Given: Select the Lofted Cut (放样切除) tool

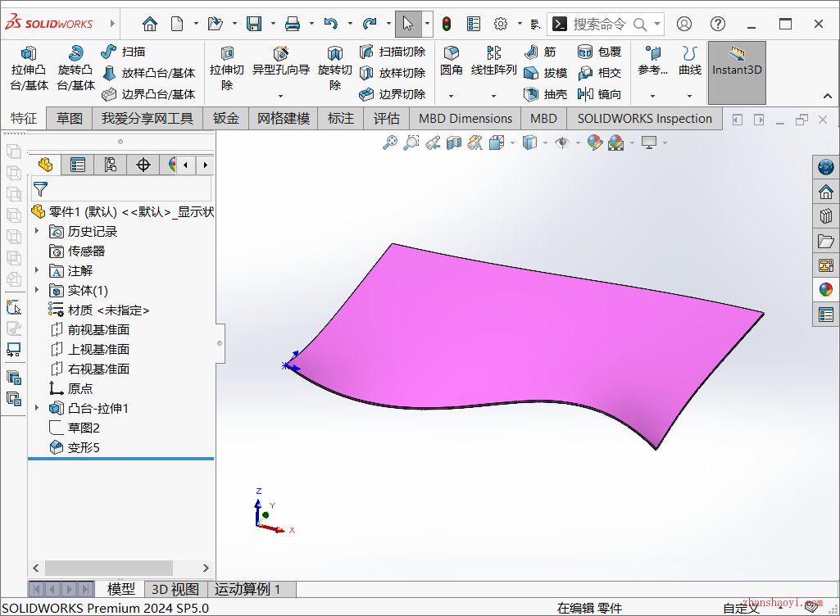Looking at the screenshot, I should click(x=393, y=73).
